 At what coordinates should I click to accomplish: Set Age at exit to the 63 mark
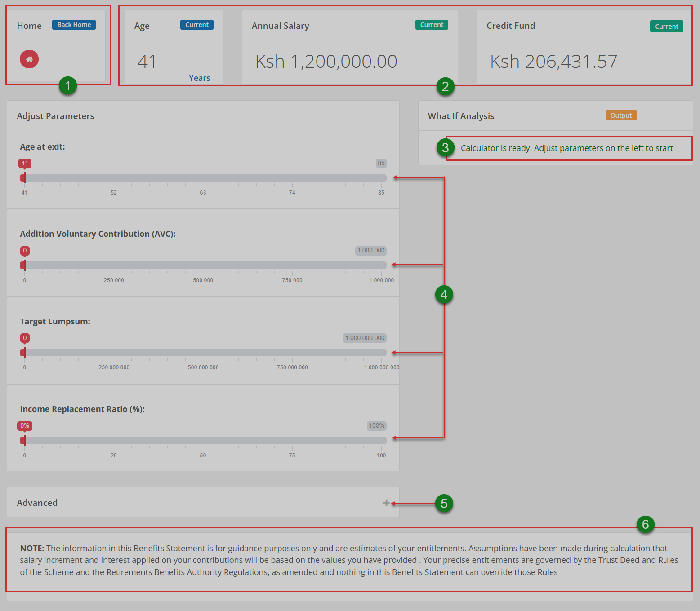(203, 178)
